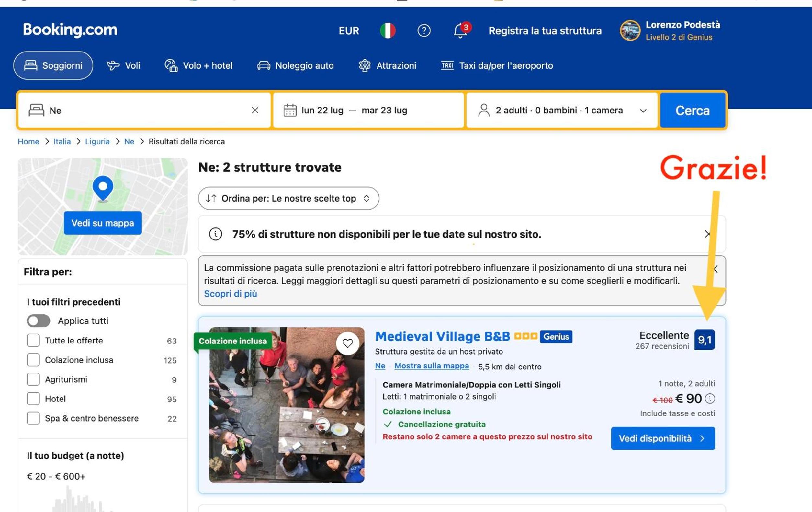Open the Booking.com home logo
The width and height of the screenshot is (812, 512).
pos(70,30)
